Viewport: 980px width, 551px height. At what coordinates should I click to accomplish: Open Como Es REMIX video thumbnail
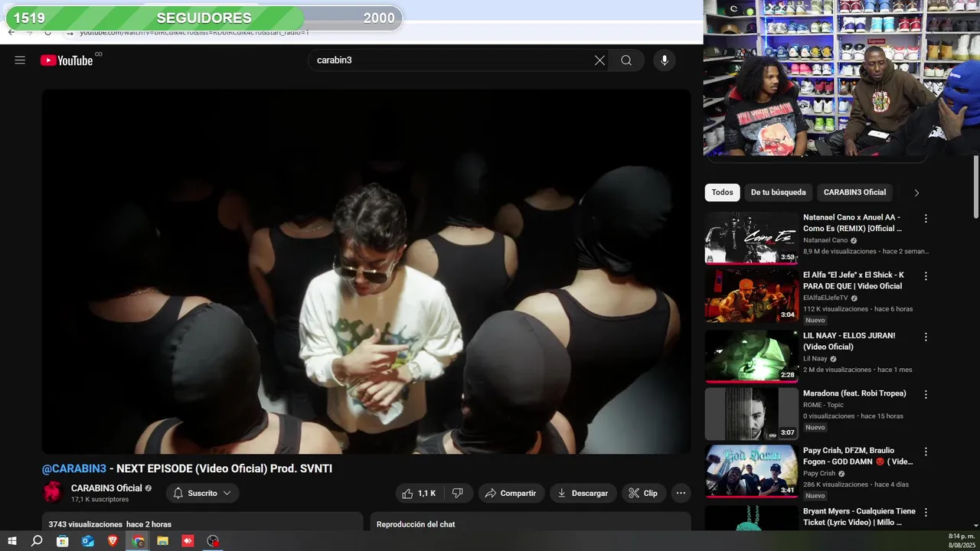751,238
